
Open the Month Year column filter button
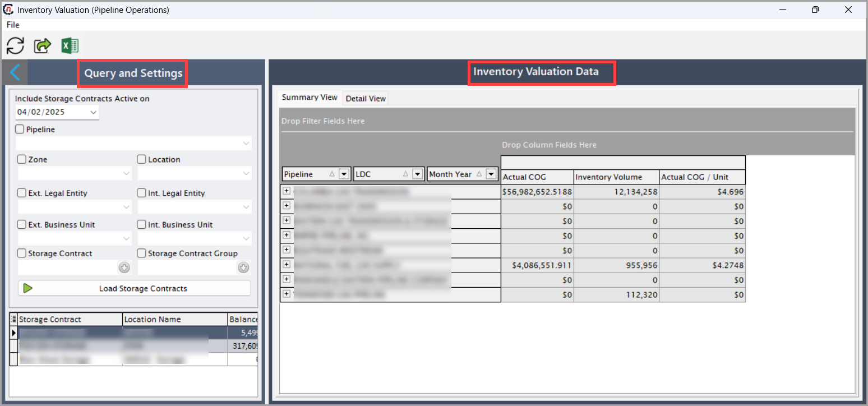[x=491, y=174]
